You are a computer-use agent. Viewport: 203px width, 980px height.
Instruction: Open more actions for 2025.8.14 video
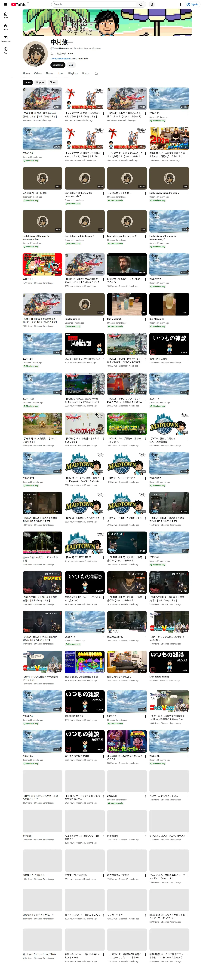click(x=61, y=716)
